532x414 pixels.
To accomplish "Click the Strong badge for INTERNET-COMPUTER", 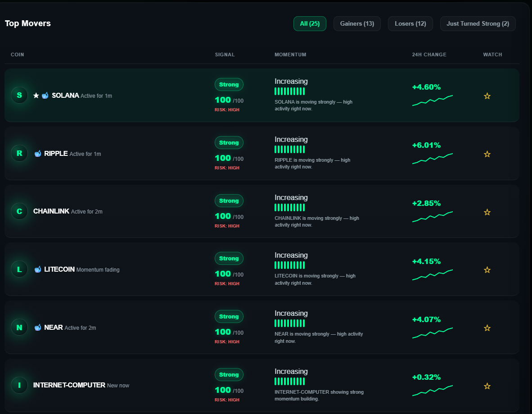I will (229, 375).
